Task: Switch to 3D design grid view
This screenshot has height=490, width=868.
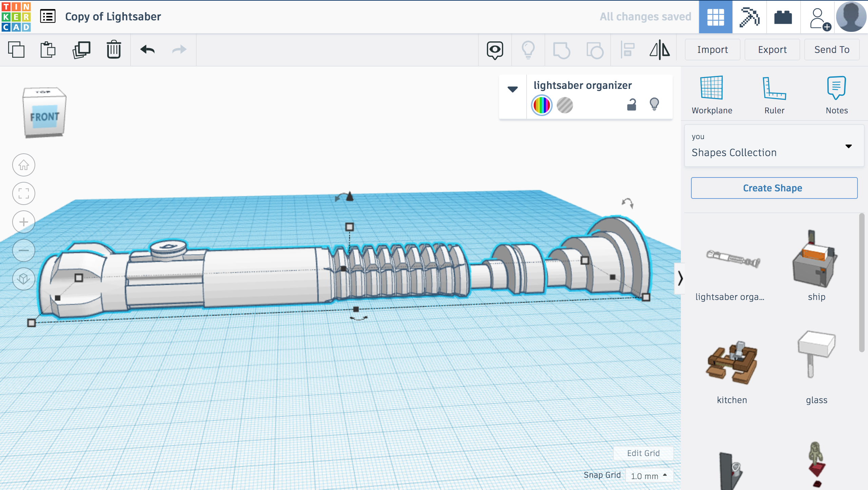Action: tap(716, 17)
